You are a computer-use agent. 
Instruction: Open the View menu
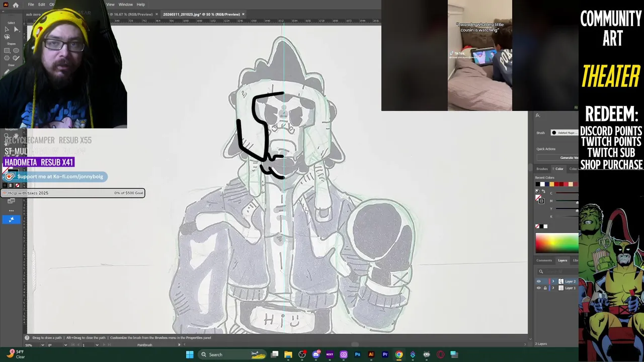[110, 5]
